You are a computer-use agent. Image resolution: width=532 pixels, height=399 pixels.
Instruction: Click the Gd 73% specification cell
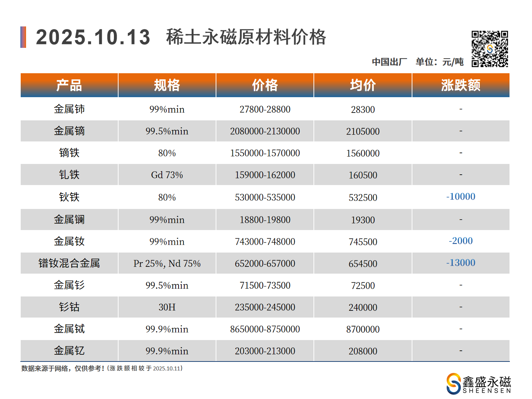pyautogui.click(x=167, y=175)
